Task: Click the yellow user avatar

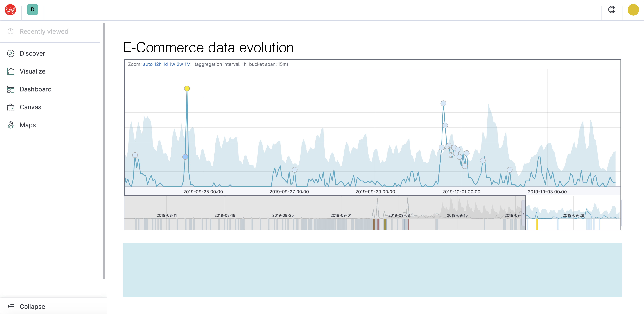Action: tap(633, 10)
